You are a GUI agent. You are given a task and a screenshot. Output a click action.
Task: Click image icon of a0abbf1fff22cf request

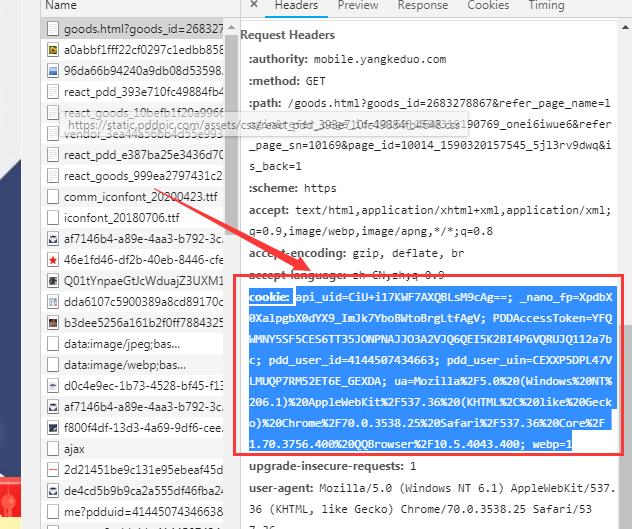[53, 50]
